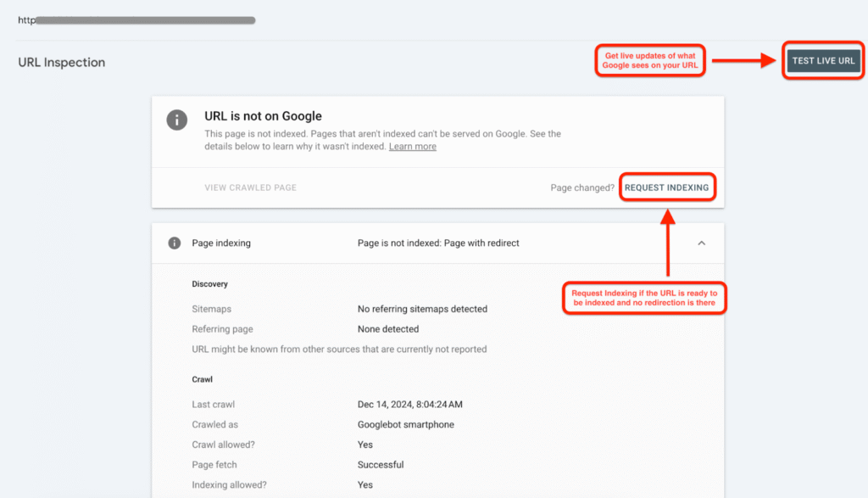Click the 'URL is not on Google' title
The width and height of the screenshot is (868, 498).
[263, 116]
